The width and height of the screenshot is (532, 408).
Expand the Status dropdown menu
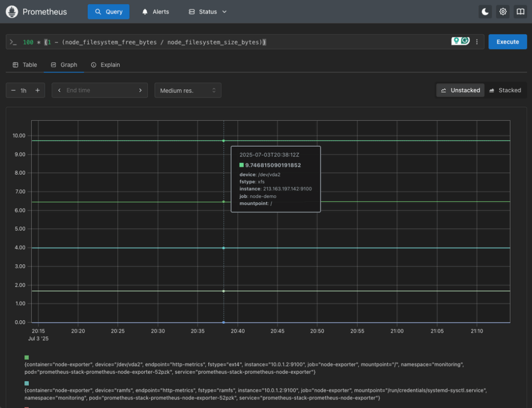208,12
